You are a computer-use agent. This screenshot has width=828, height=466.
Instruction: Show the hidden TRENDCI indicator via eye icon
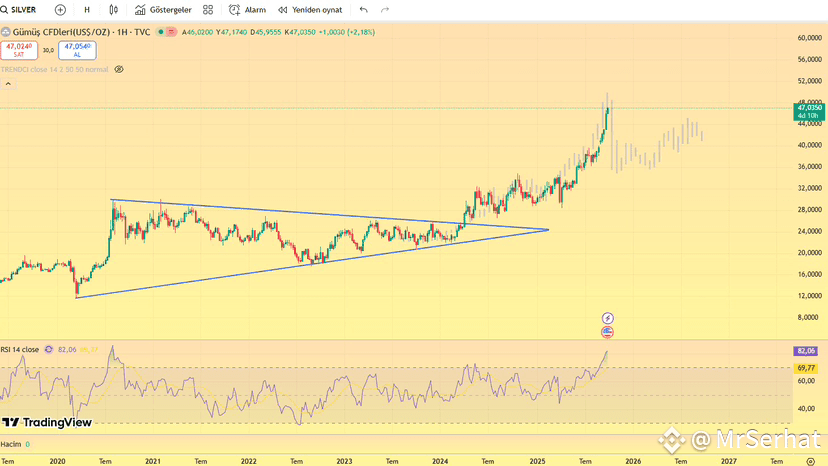119,69
